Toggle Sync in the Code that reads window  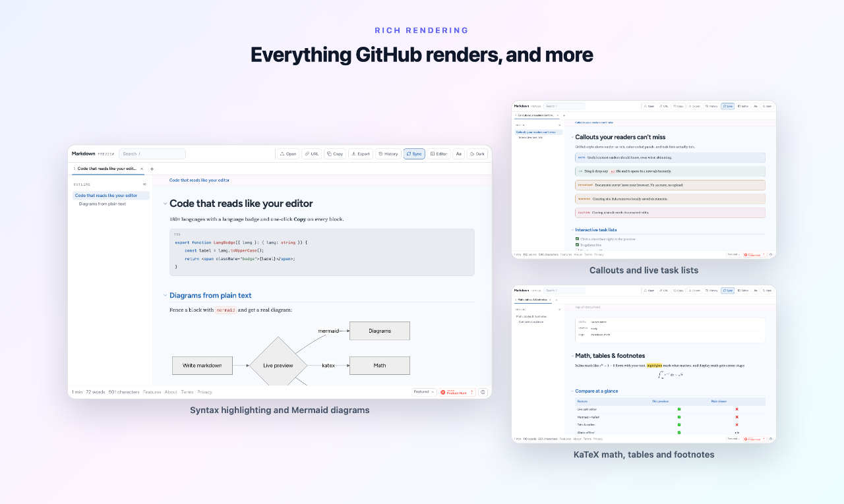click(x=414, y=154)
